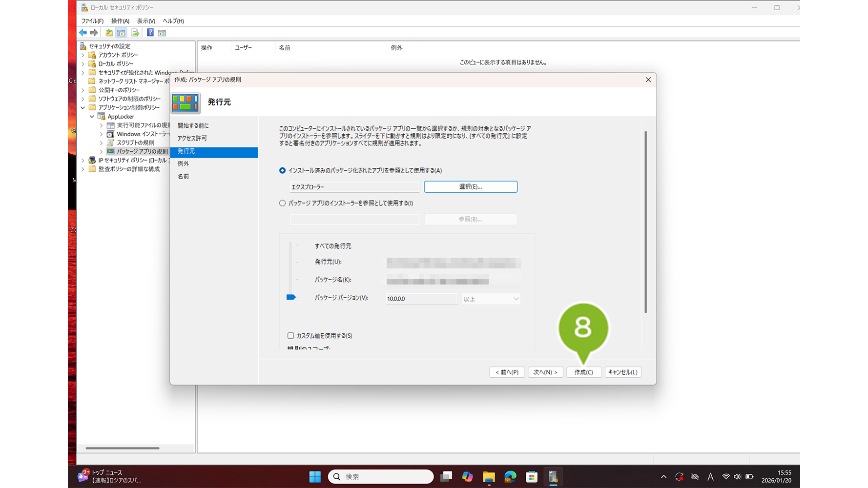
Task: Click the blue Back arrow in toolbar
Action: pos(83,33)
